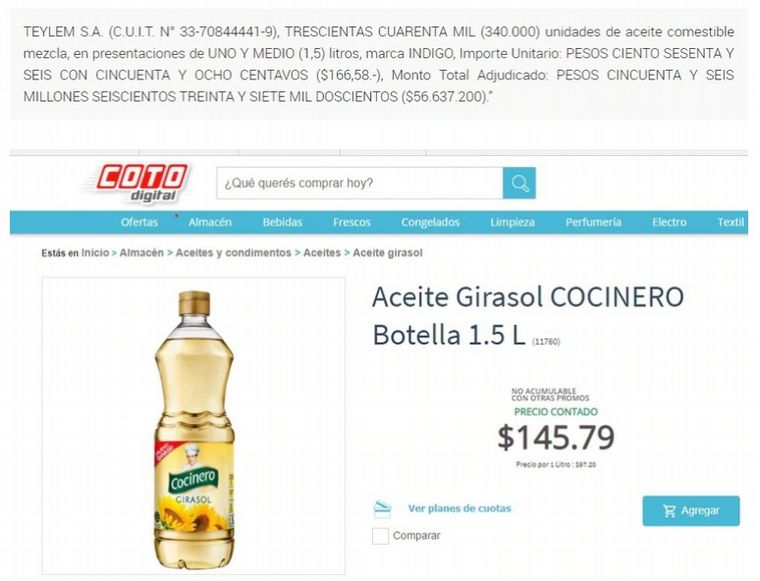The width and height of the screenshot is (760, 581).
Task: Select the Bebidas menu item
Action: (x=282, y=222)
